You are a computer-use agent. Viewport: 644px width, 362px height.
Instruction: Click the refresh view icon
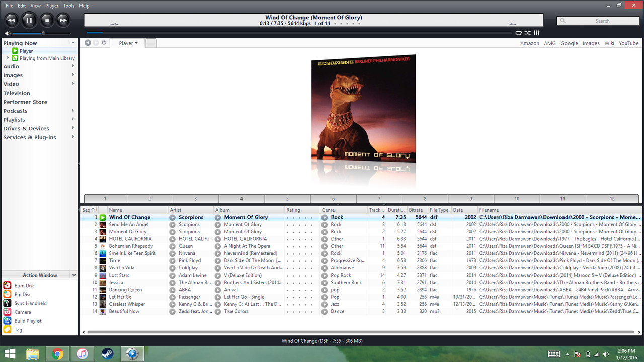click(x=104, y=43)
